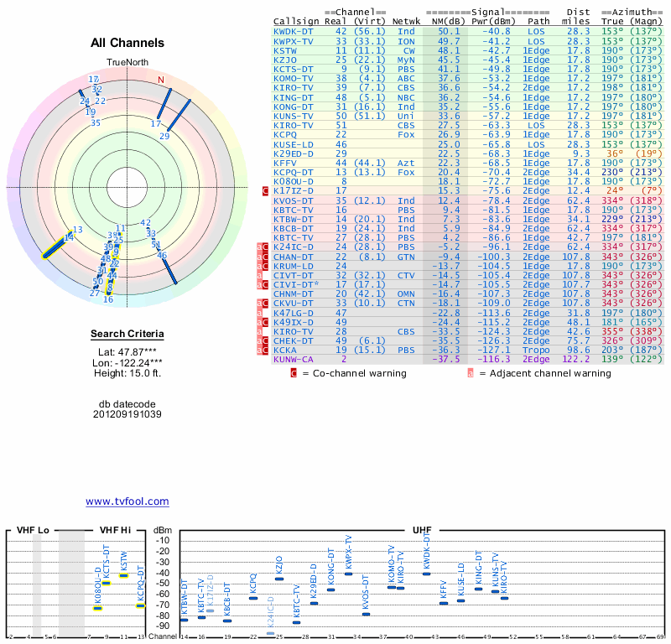Select the KUNW-CA callsign at table bottom
This screenshot has width=671, height=644.
(294, 358)
